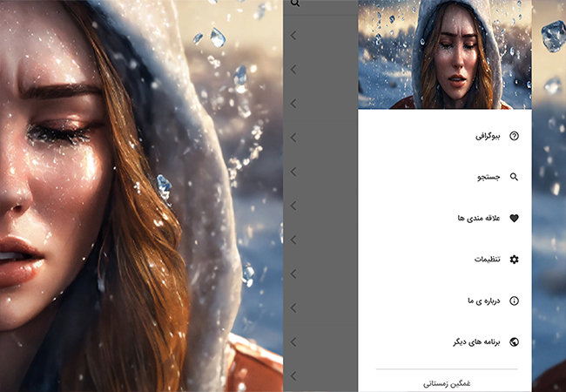Click the info circle icon beside درباره ی ما
The image size is (566, 392).
pos(514,301)
